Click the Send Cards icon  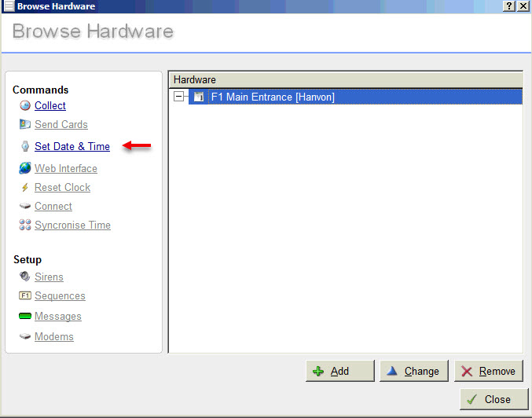click(x=25, y=124)
